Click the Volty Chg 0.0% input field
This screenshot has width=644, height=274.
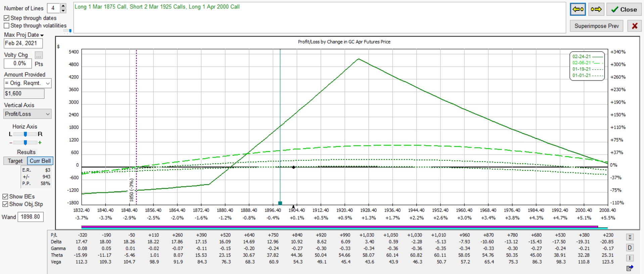point(18,63)
